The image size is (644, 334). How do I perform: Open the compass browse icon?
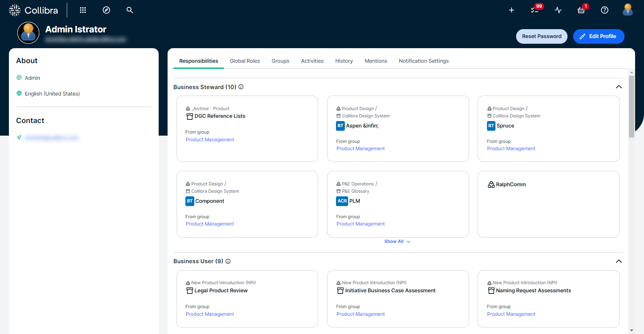point(106,10)
